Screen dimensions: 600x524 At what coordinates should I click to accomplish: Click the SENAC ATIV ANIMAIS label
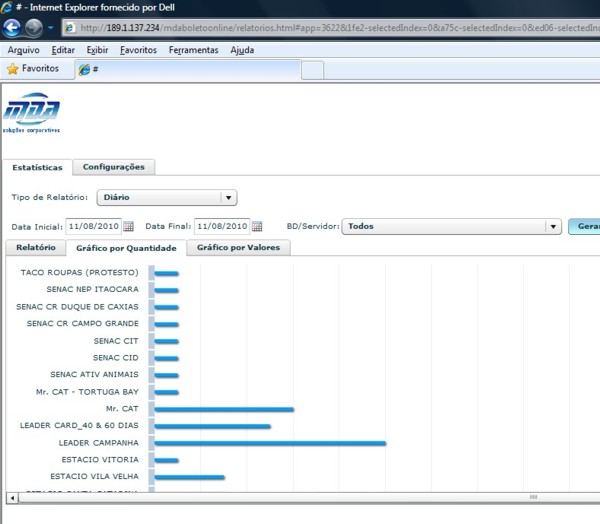click(x=95, y=374)
